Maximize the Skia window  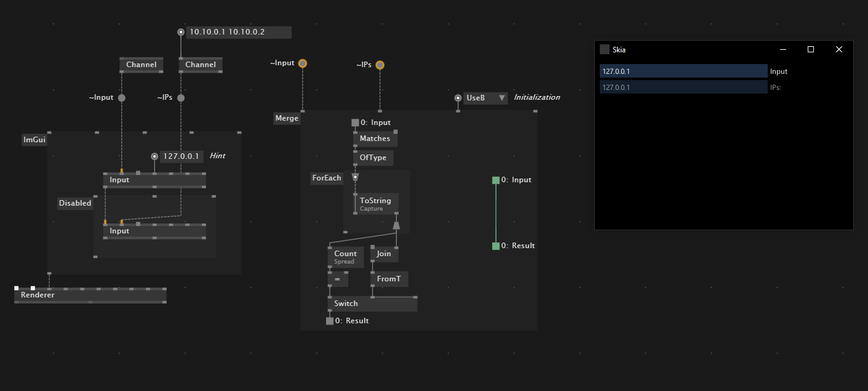(810, 49)
